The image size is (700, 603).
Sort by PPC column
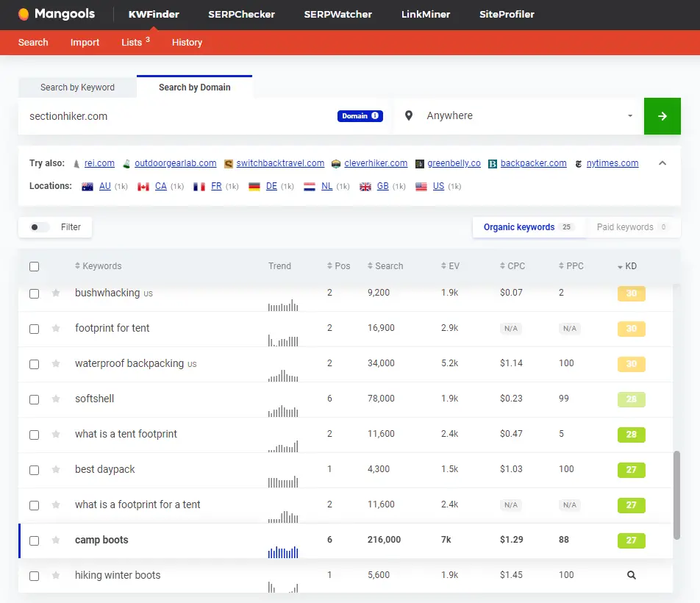(x=571, y=266)
